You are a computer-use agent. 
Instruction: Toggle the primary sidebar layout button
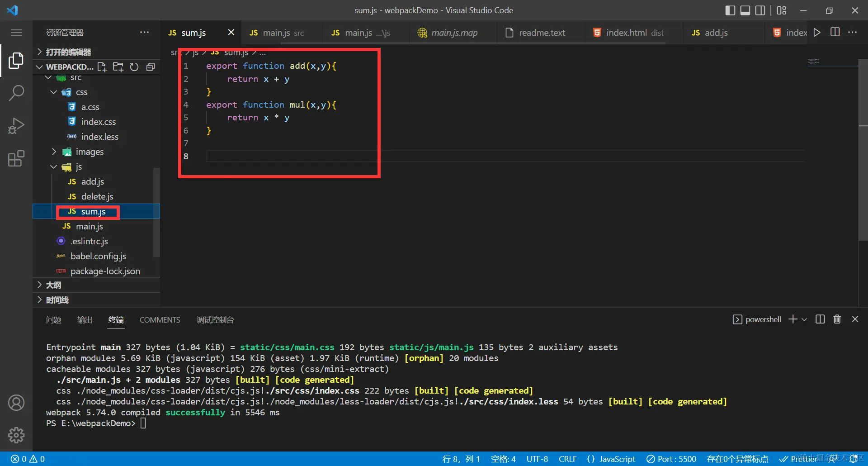[730, 10]
